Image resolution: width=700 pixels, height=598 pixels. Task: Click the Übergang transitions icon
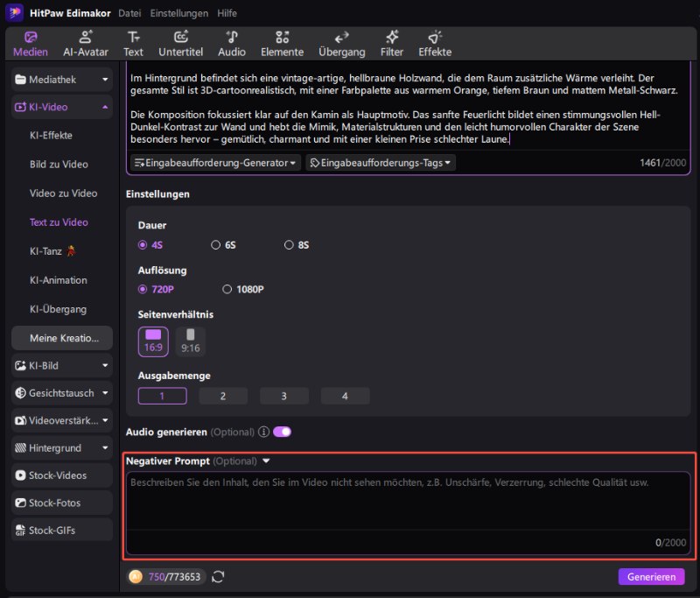tap(342, 43)
